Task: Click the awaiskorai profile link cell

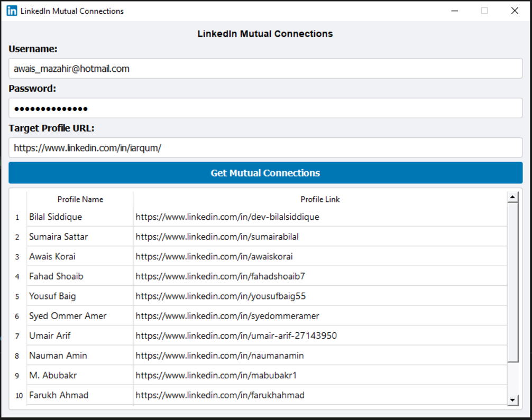Action: point(320,257)
